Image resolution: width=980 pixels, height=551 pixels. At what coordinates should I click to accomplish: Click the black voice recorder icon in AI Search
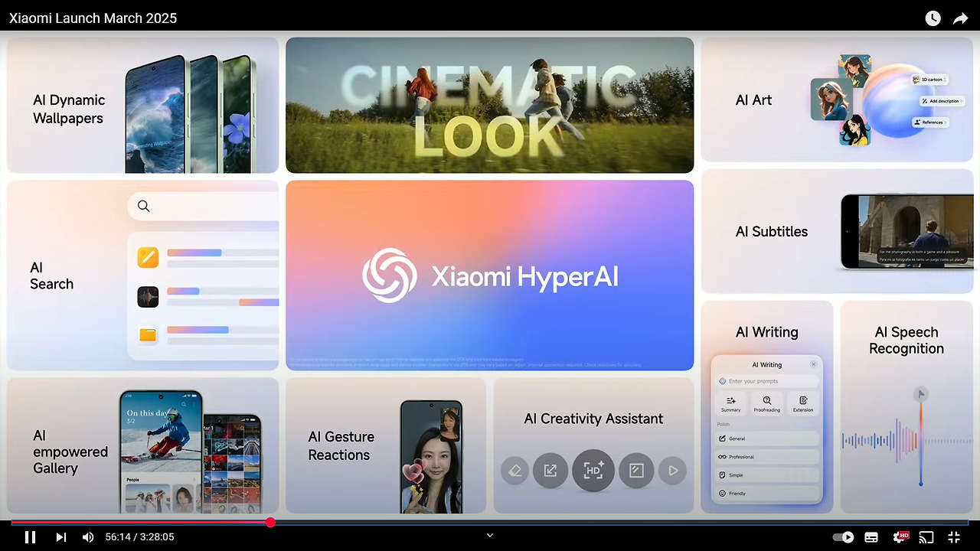[148, 297]
